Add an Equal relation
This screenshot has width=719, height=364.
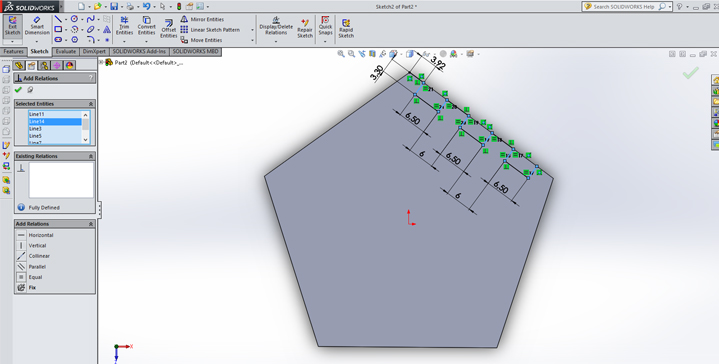coord(29,277)
